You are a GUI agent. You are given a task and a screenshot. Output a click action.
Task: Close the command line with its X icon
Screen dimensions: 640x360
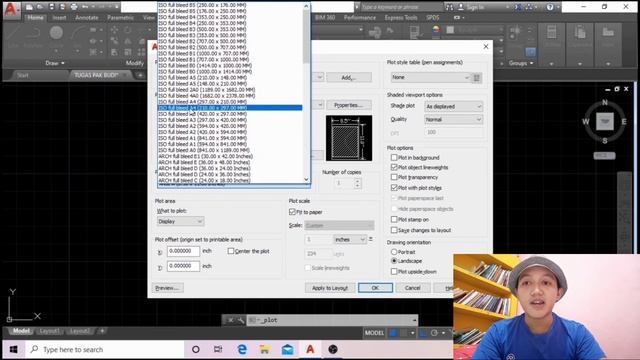coord(231,320)
